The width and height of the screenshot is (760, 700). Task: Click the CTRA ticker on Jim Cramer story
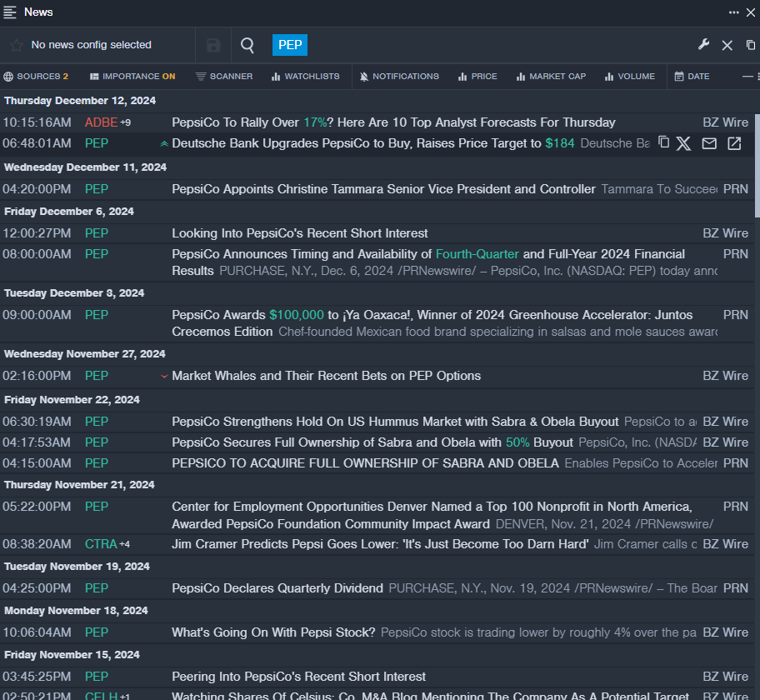[101, 544]
